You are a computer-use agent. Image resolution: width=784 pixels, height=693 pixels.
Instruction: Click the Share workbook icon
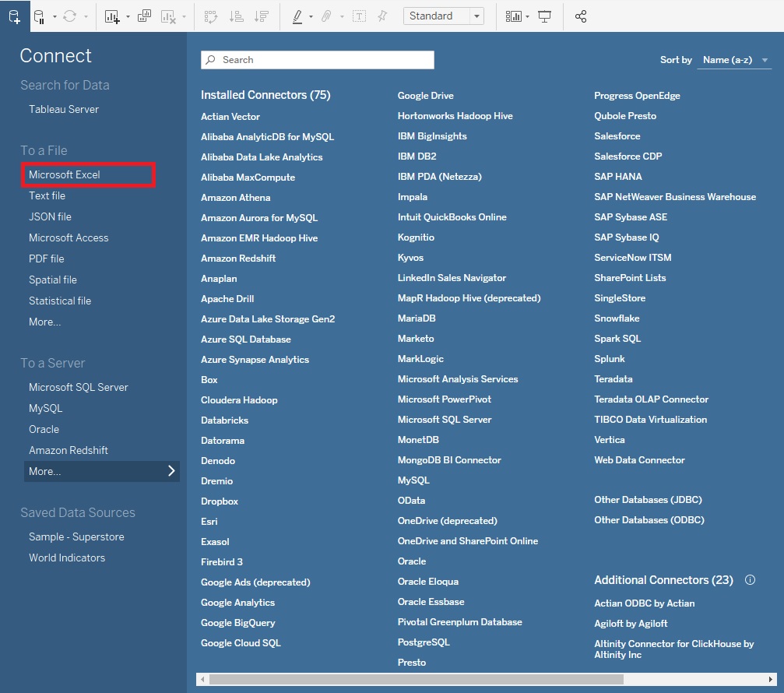pyautogui.click(x=581, y=16)
